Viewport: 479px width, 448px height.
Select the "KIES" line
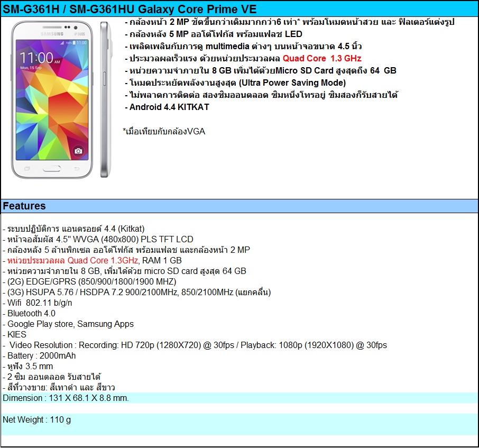[x=14, y=334]
